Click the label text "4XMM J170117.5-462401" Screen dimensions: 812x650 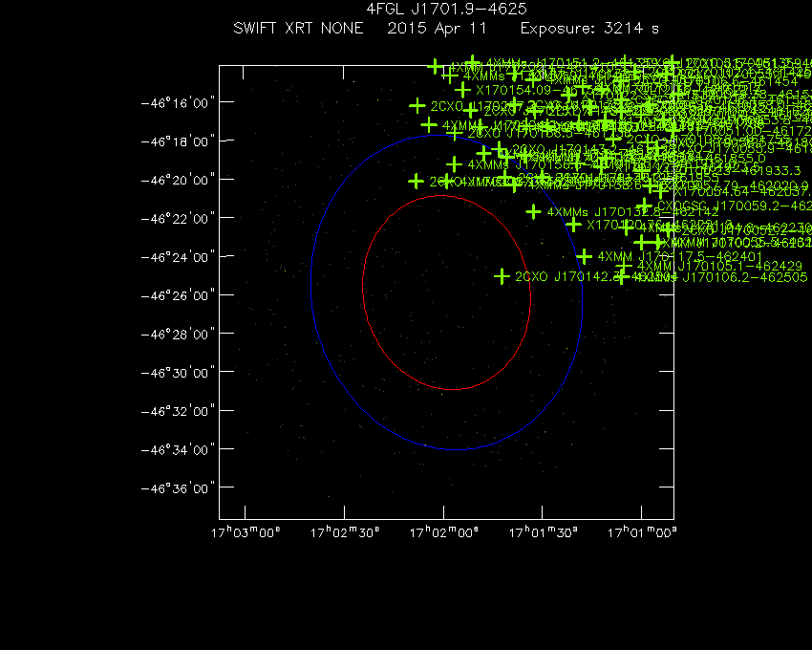point(680,256)
